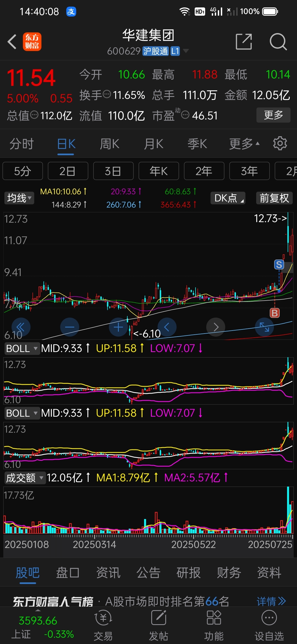Tap the 365:6.43 moving average label
Screen dimensions: 297x644
pos(178,204)
